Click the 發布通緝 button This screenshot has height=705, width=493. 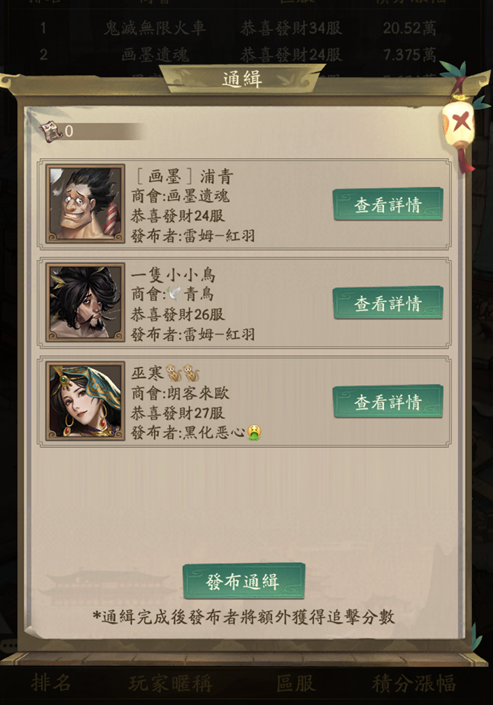pos(244,581)
